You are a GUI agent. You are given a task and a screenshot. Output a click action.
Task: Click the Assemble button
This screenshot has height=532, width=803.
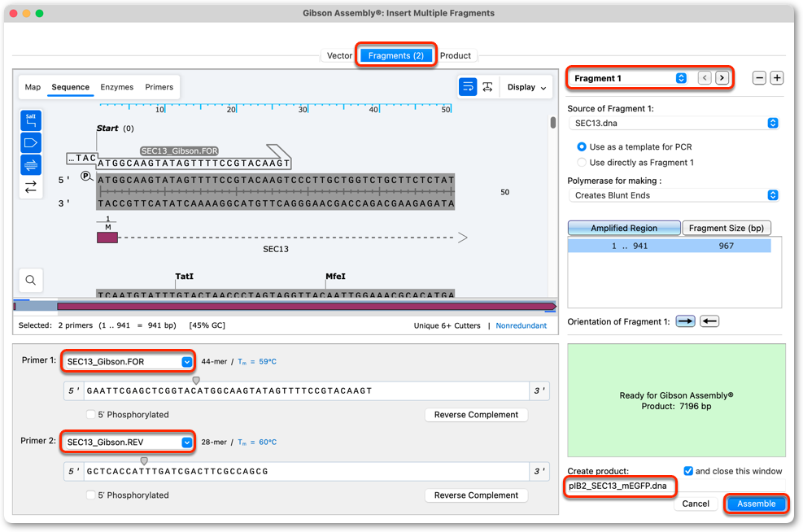(756, 504)
